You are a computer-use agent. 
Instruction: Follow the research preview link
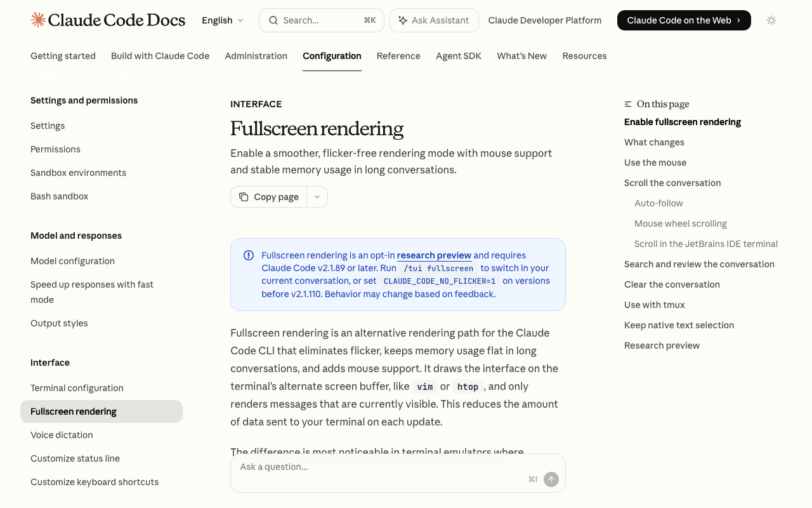point(434,255)
